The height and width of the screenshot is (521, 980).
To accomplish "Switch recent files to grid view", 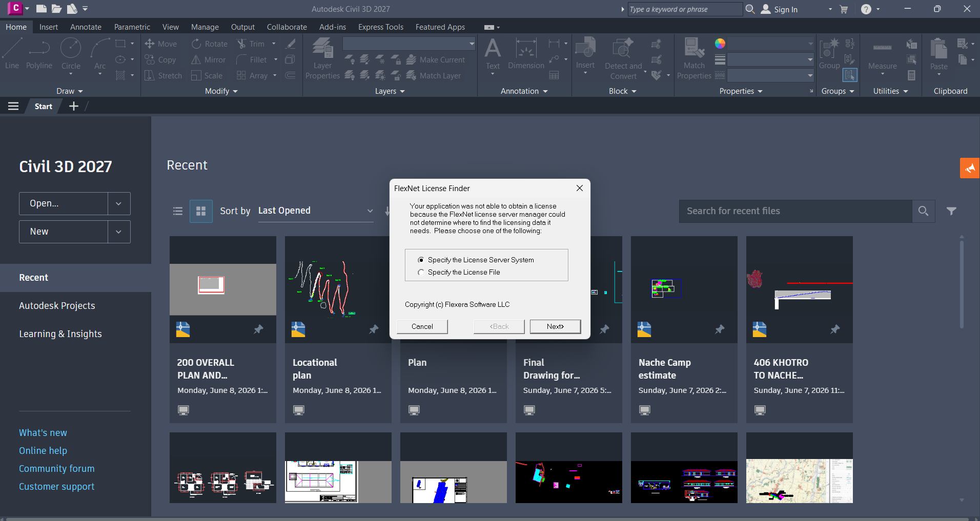I will 201,211.
